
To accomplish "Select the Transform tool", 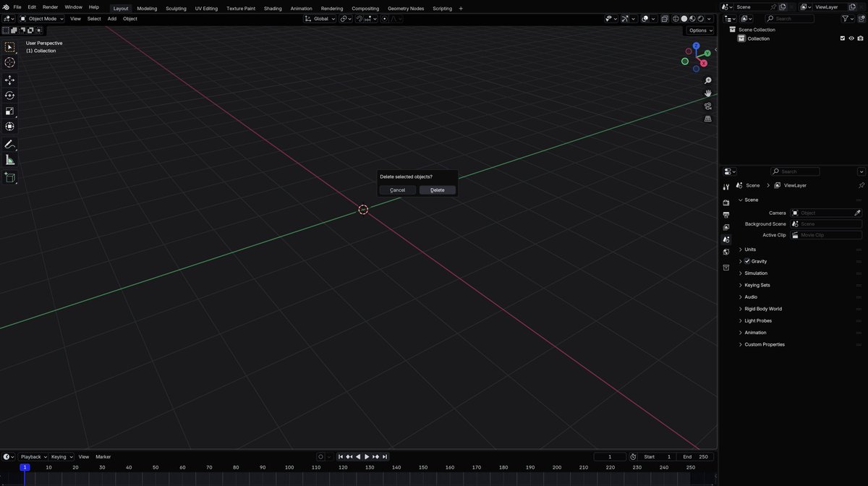I will [x=9, y=127].
